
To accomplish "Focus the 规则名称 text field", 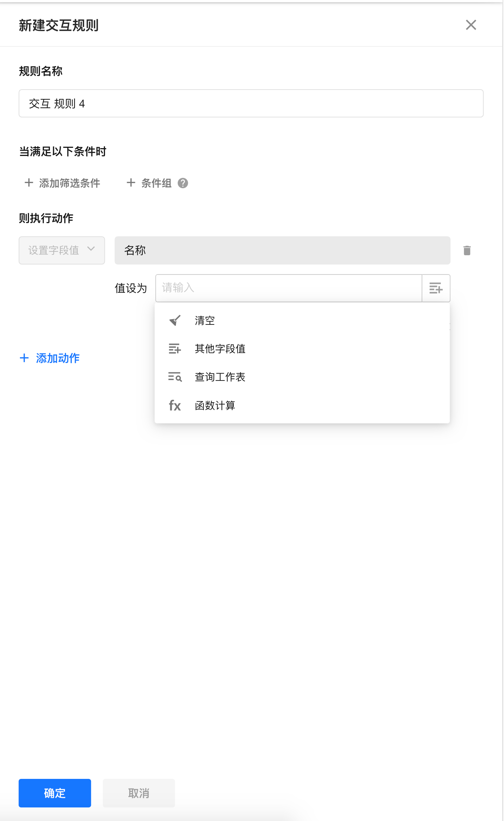I will (251, 104).
